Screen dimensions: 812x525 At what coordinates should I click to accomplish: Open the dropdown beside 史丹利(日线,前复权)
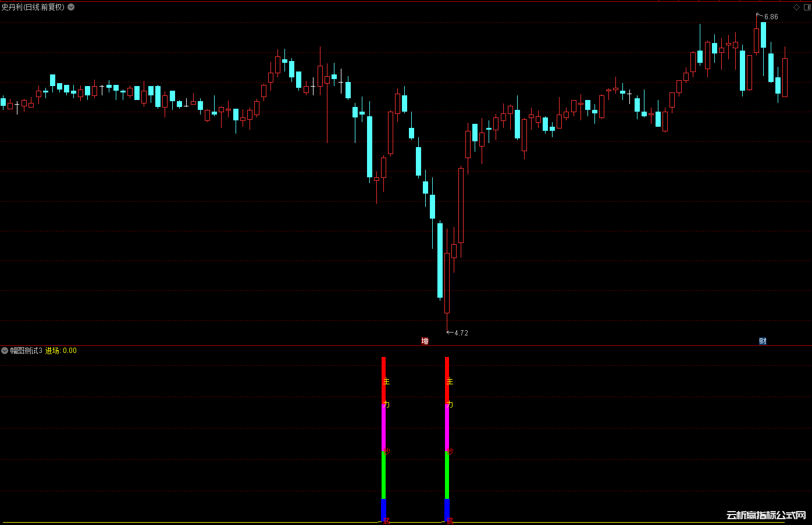[x=71, y=7]
